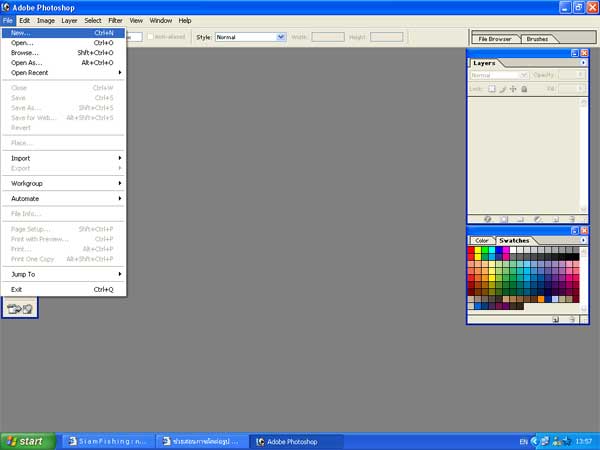This screenshot has height=450, width=600.
Task: Open the Select menu
Action: tap(93, 21)
